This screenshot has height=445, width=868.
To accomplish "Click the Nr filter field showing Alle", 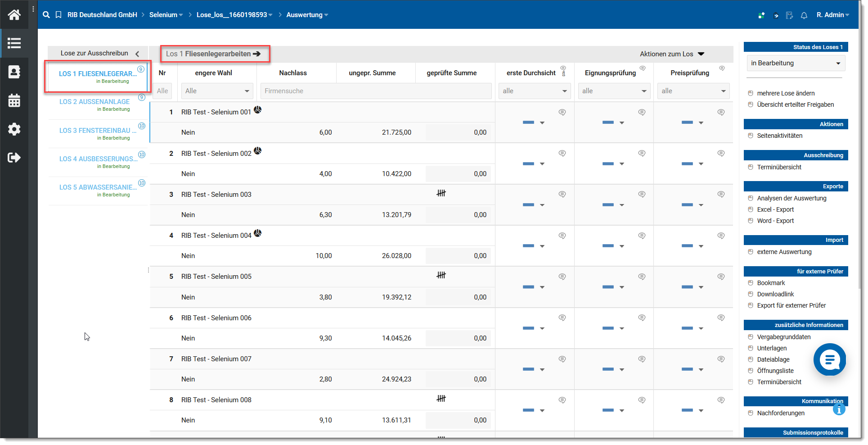I will 162,91.
